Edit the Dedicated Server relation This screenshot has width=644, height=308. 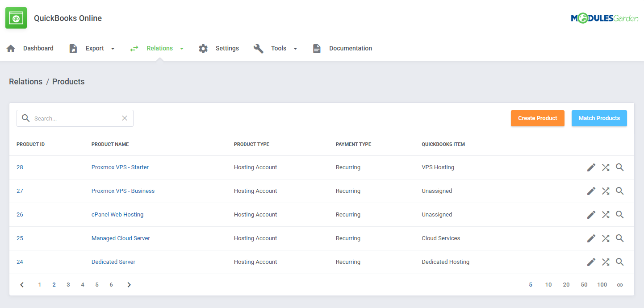(591, 262)
